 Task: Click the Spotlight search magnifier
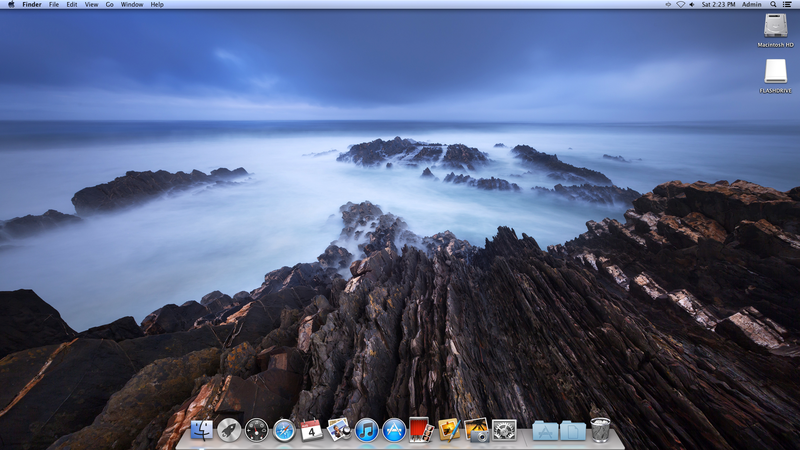tap(775, 5)
